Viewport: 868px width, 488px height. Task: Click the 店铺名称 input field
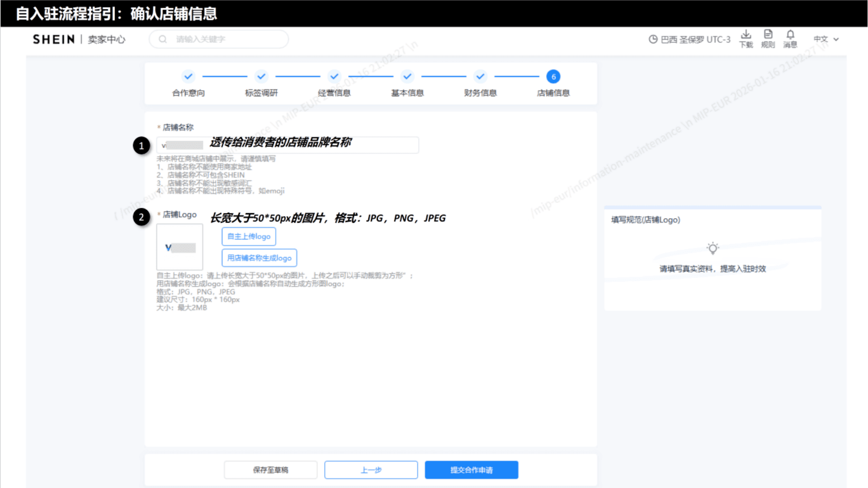tap(288, 145)
